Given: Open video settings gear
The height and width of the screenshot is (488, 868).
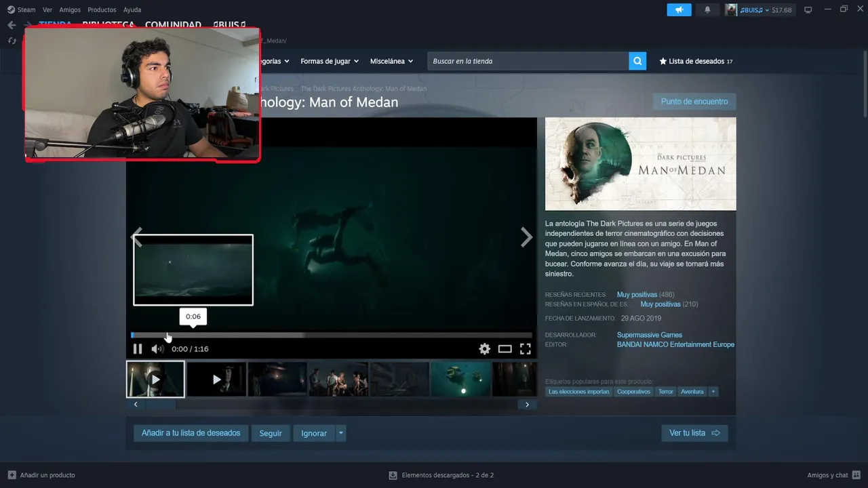Looking at the screenshot, I should coord(484,349).
